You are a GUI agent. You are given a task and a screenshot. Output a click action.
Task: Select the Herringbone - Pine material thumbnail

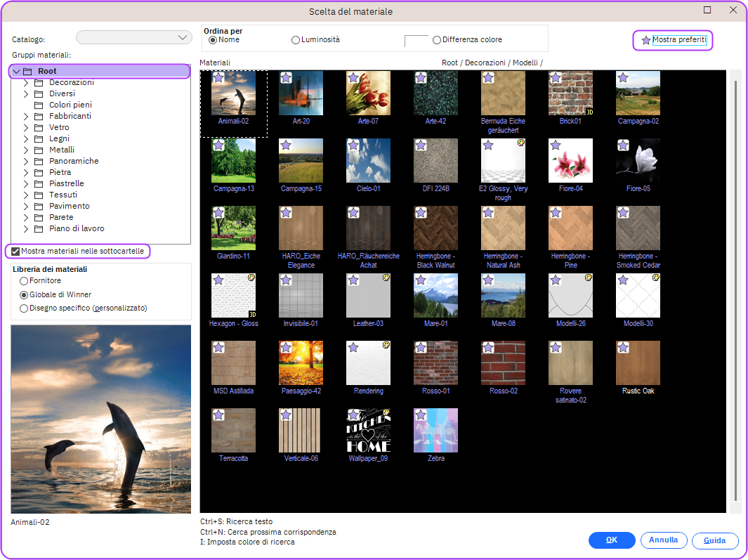(x=570, y=228)
